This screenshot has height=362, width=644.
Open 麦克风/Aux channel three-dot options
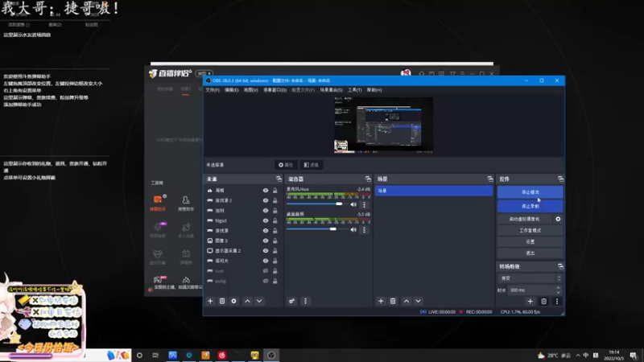tap(364, 204)
